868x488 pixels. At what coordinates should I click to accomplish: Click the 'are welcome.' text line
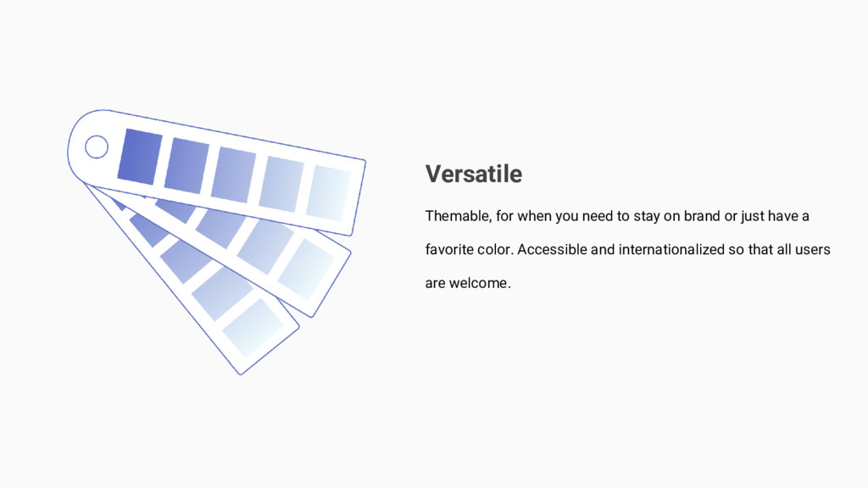tap(468, 283)
